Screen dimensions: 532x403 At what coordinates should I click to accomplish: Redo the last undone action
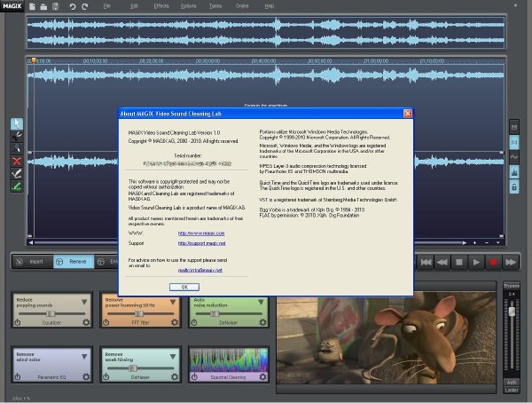coord(85,6)
